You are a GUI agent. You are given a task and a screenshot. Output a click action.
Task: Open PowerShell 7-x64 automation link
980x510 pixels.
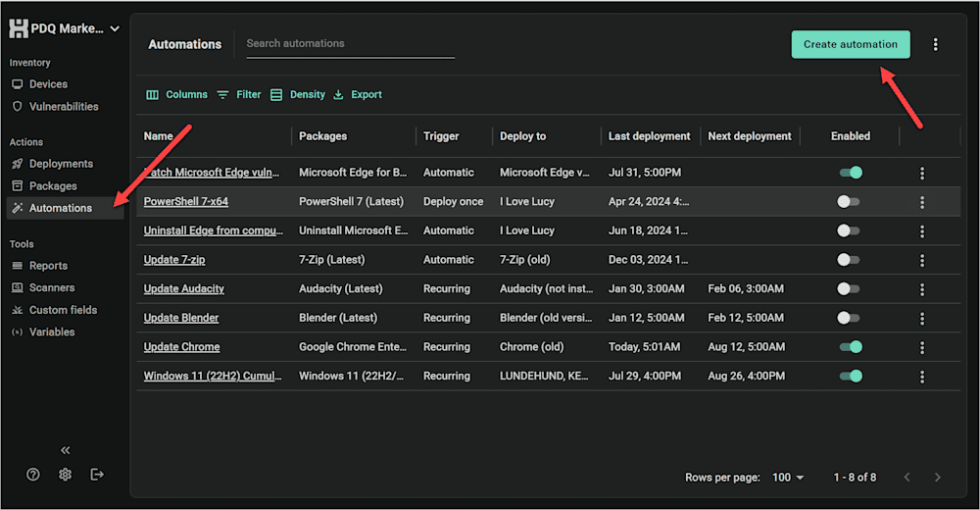(185, 201)
